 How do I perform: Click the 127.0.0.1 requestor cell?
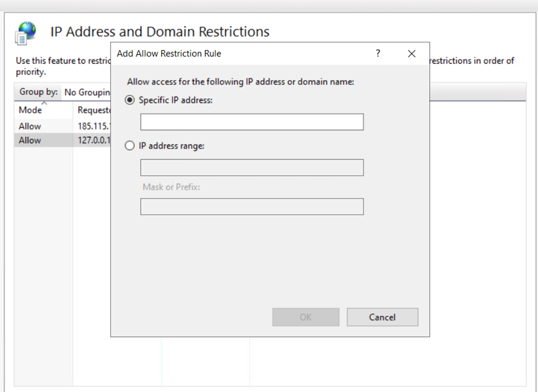click(93, 141)
